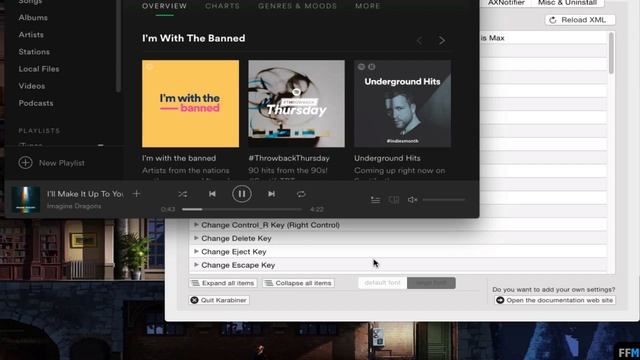Toggle shuffle in Spotify player
The image size is (640, 360).
[x=182, y=194]
